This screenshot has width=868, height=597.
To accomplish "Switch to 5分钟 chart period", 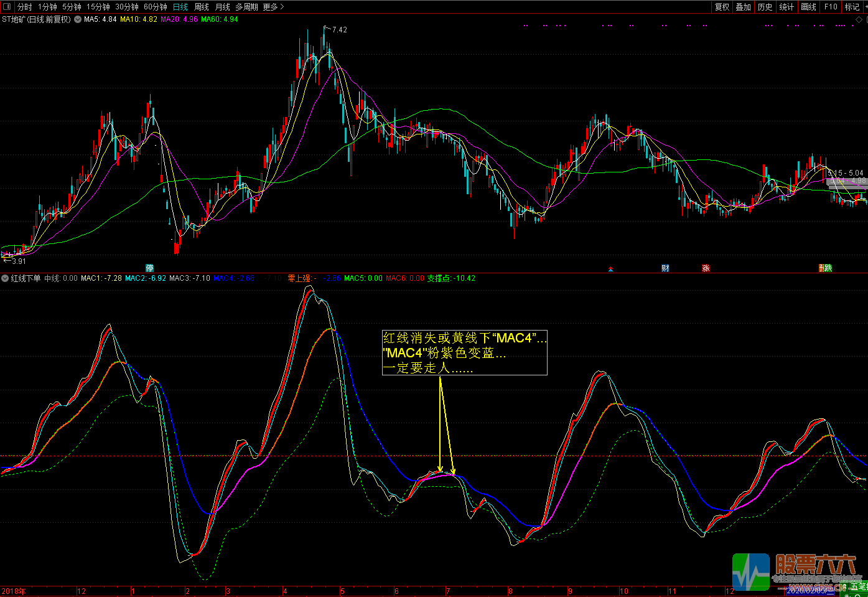I will [x=72, y=7].
